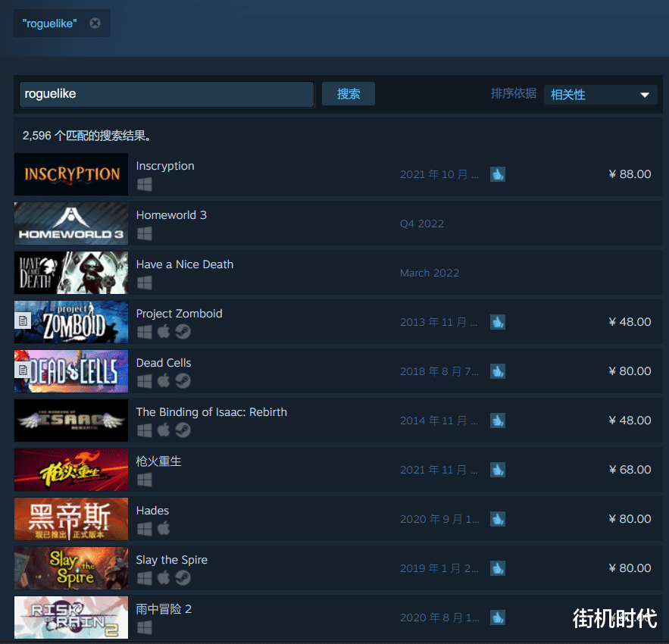Click the 枪火重生 title link

click(x=158, y=461)
